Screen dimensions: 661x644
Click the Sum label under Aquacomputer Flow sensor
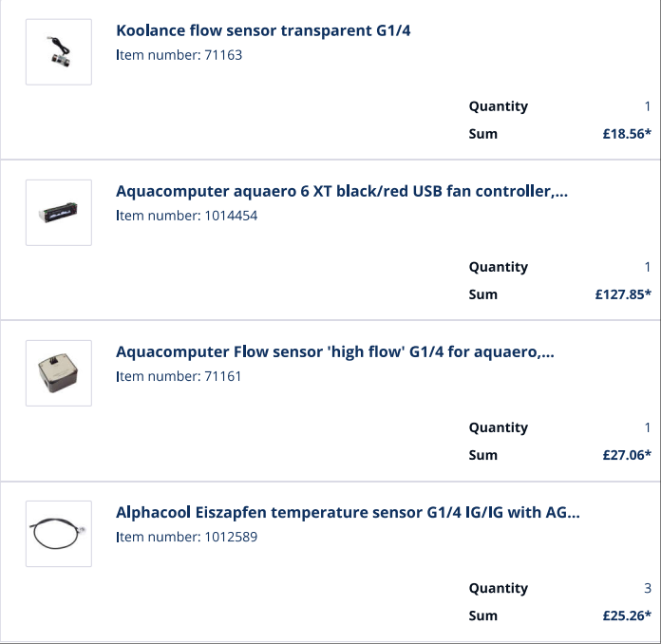[x=482, y=455]
